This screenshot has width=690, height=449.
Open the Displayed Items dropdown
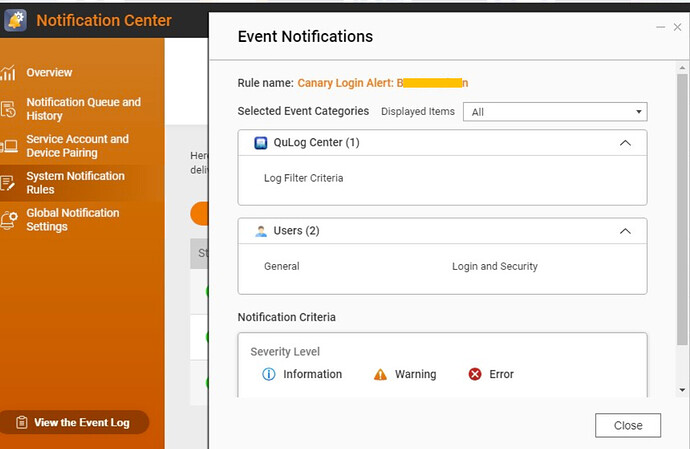(554, 112)
